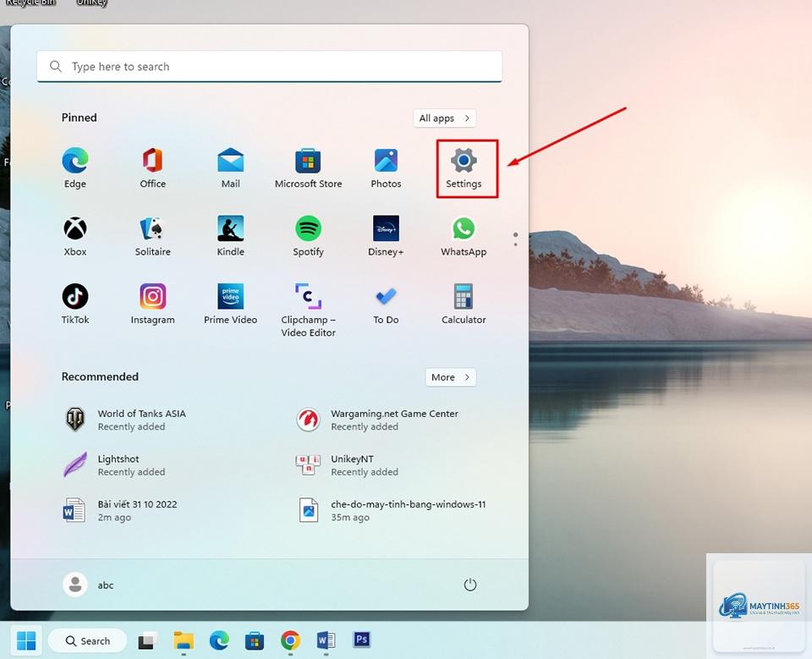Expand All apps list
Image resolution: width=812 pixels, height=659 pixels.
tap(444, 118)
